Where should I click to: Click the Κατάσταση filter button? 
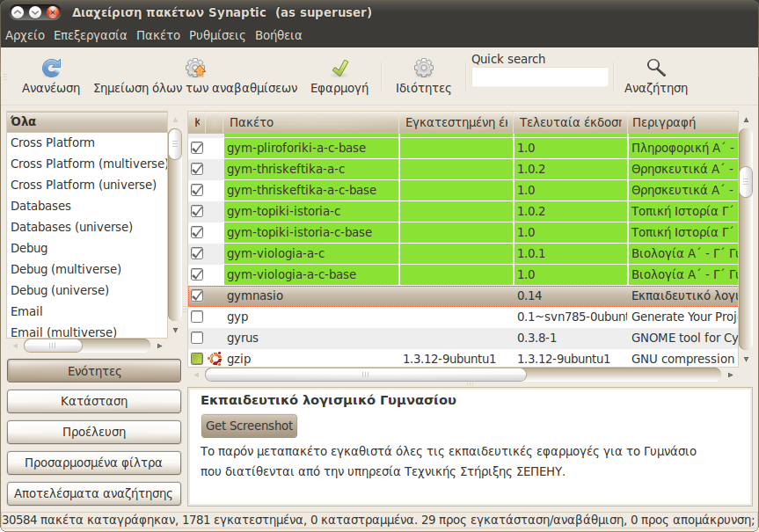coord(94,401)
